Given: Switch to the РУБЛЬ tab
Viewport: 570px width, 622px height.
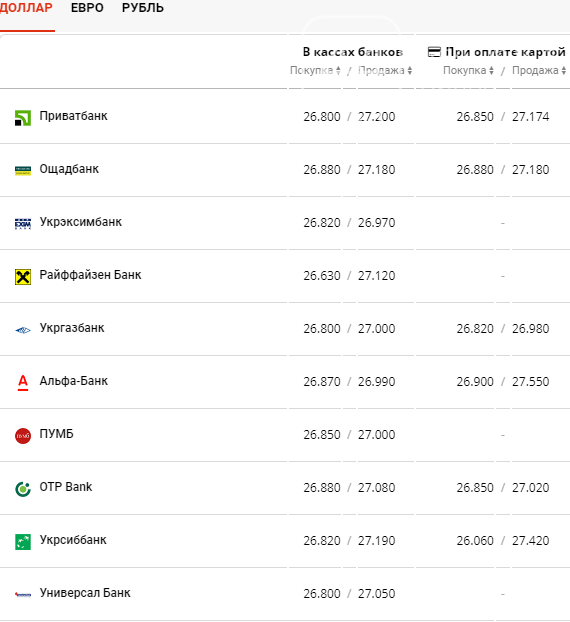Looking at the screenshot, I should (x=142, y=8).
